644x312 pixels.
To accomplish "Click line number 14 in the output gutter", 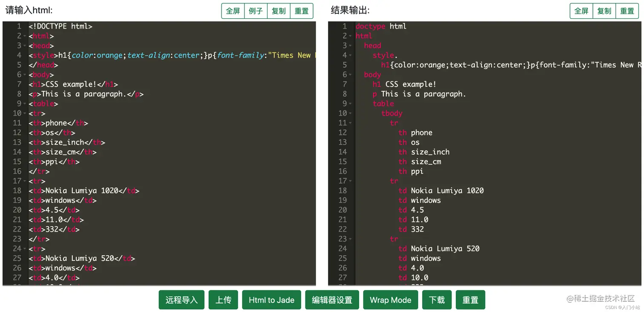I will click(343, 152).
